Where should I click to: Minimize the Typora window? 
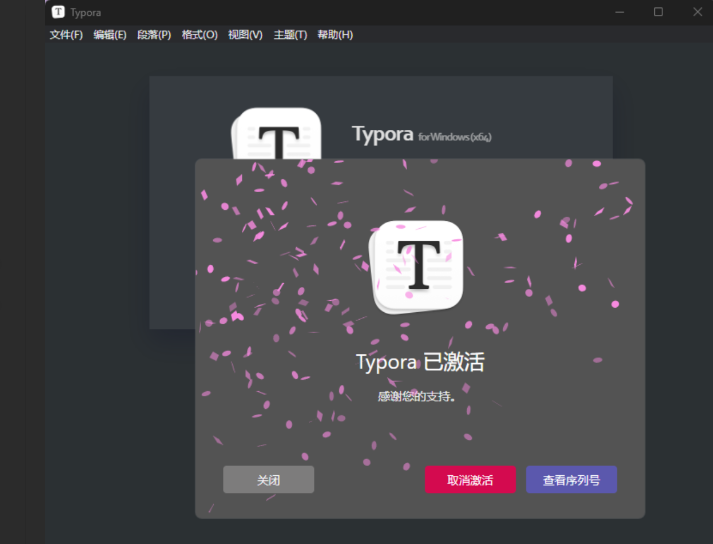coord(620,12)
